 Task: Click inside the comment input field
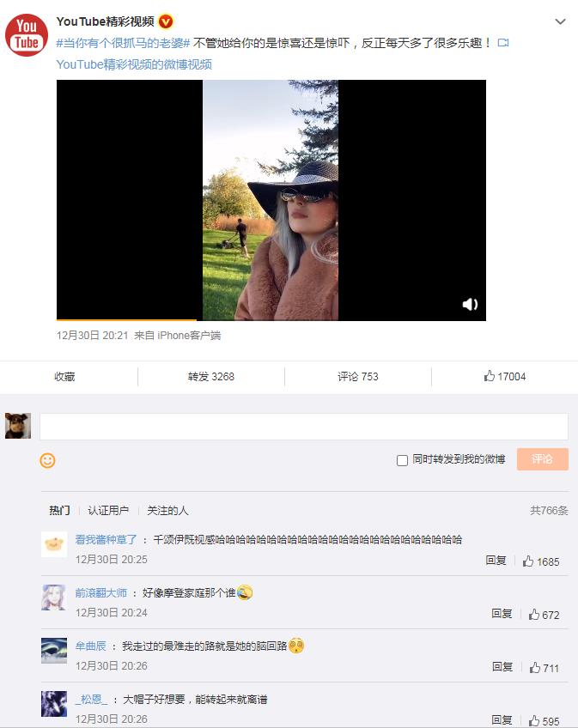click(304, 426)
